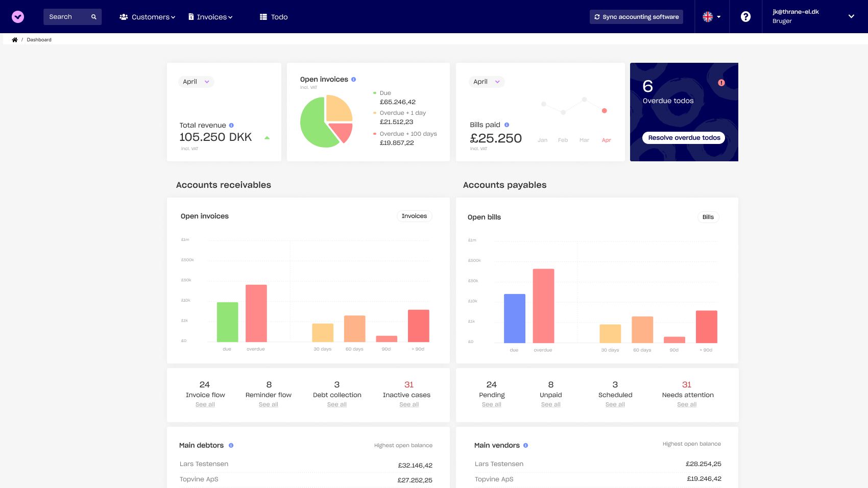Expand the April dropdown in Total revenue card
The height and width of the screenshot is (488, 868).
[x=196, y=82]
